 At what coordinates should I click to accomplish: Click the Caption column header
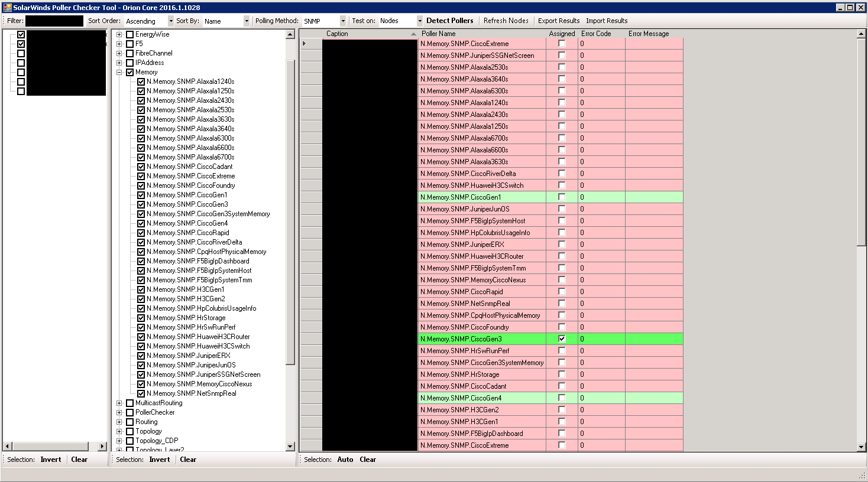pos(370,34)
